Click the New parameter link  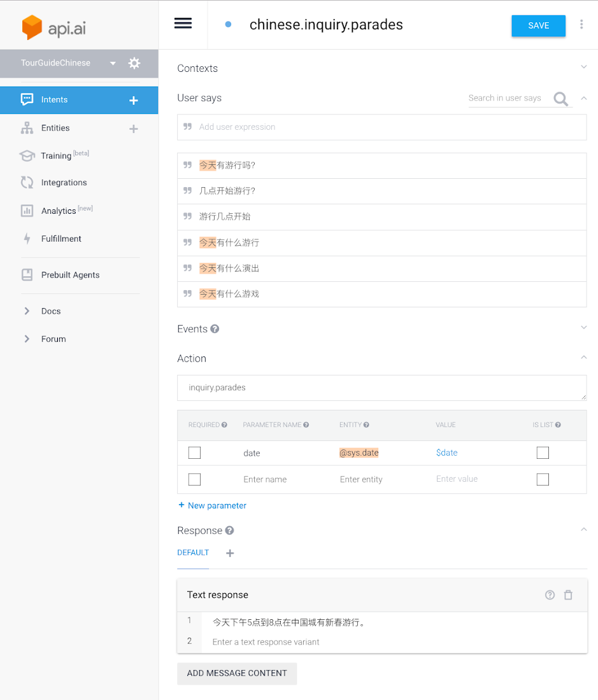tap(212, 505)
